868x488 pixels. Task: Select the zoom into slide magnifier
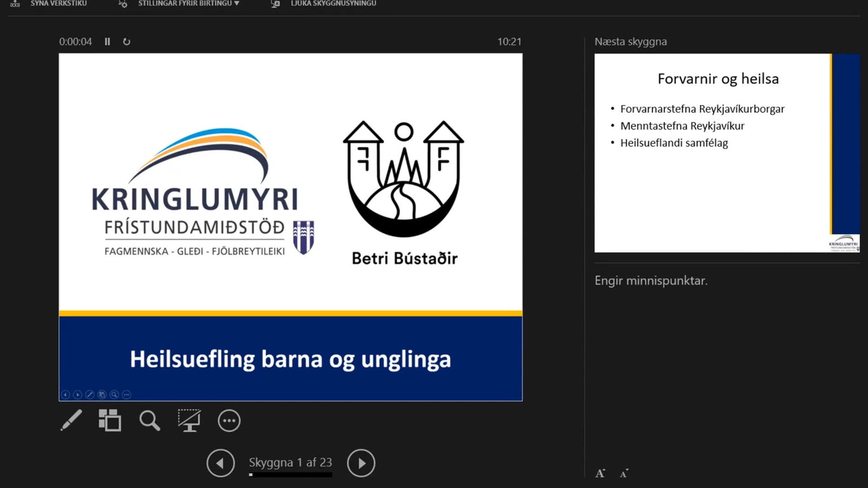pos(150,421)
